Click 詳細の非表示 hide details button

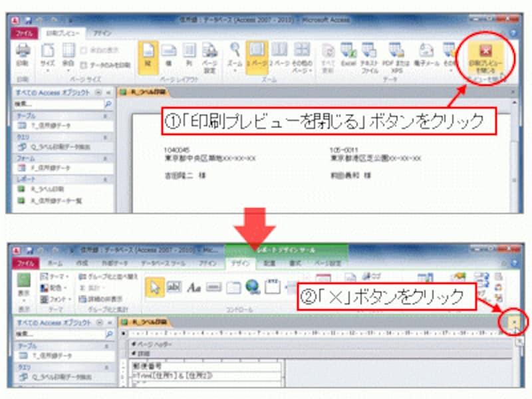pyautogui.click(x=100, y=299)
